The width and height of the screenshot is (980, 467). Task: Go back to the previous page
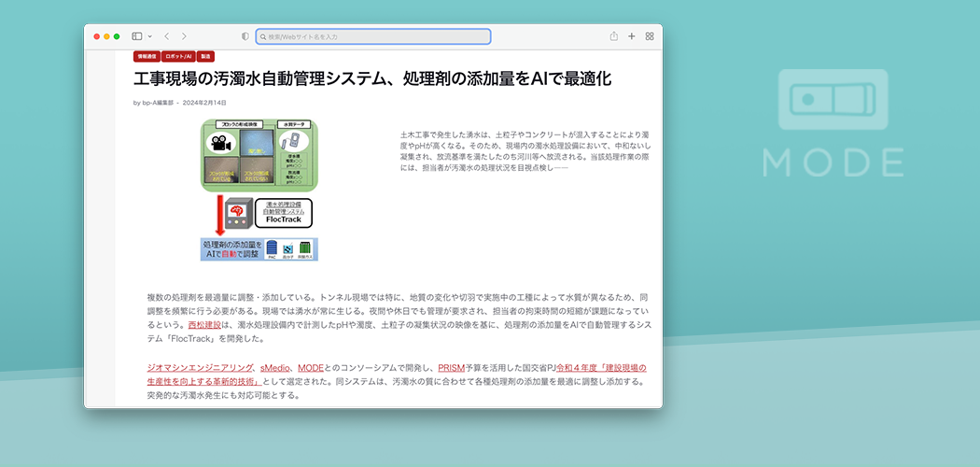pyautogui.click(x=166, y=36)
